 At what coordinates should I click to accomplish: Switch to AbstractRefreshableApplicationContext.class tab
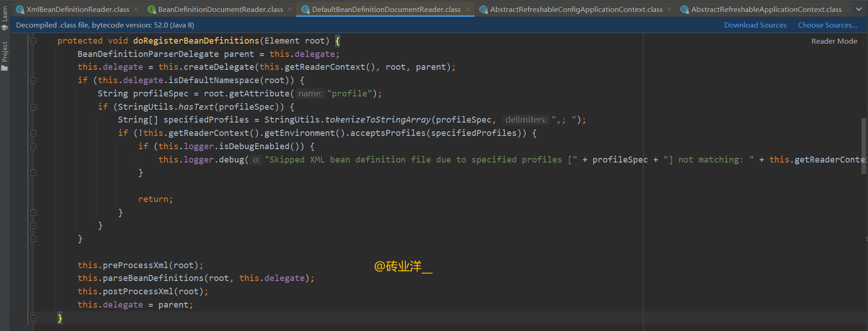click(766, 9)
